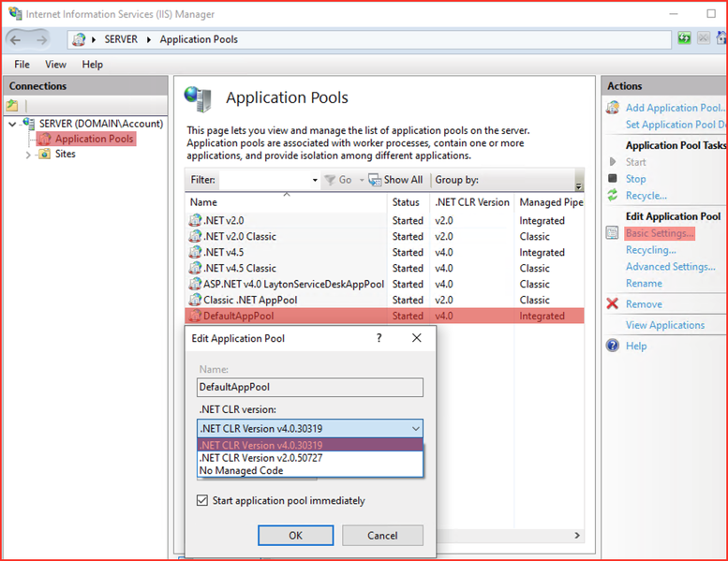Toggle Start application pool immediately checkbox
The image size is (728, 561).
[x=202, y=500]
